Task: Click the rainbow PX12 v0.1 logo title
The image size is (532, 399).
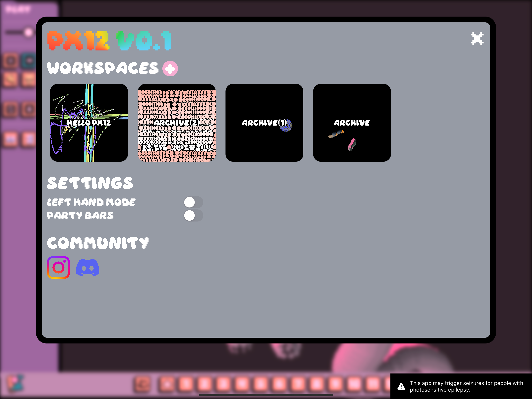Action: (109, 41)
